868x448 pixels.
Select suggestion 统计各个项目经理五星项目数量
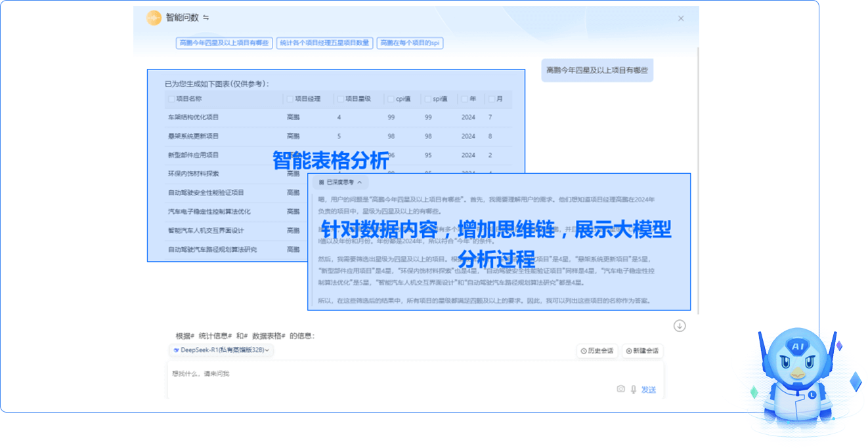[x=324, y=43]
